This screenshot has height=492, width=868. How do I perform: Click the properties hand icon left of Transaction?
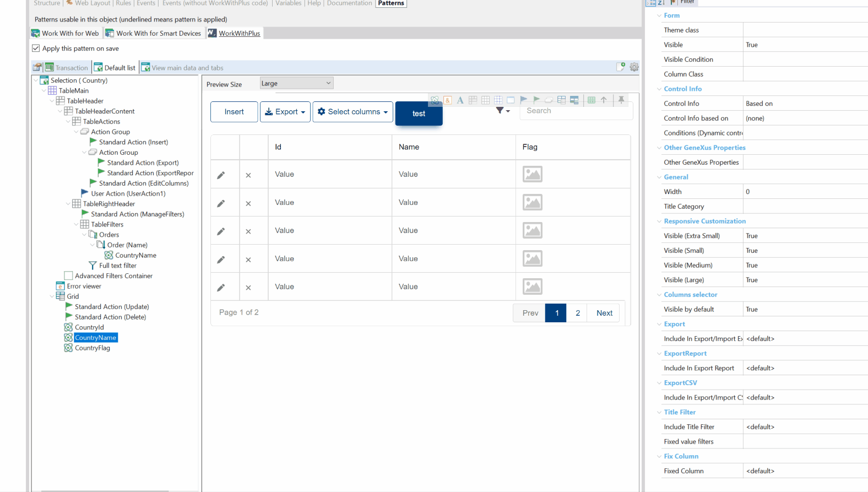(37, 67)
